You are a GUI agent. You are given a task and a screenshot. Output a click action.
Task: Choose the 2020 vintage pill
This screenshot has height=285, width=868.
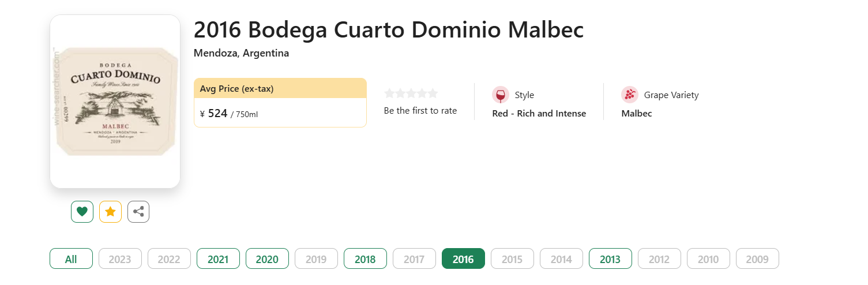pos(267,258)
